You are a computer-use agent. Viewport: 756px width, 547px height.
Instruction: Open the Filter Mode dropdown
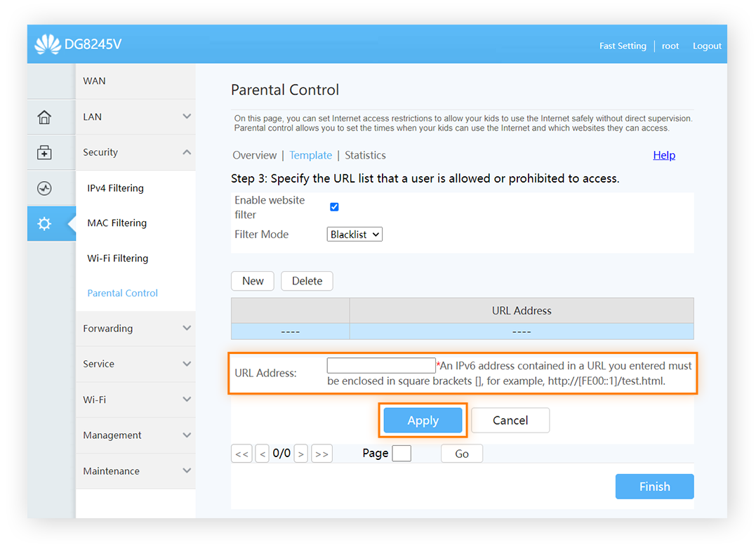point(354,235)
